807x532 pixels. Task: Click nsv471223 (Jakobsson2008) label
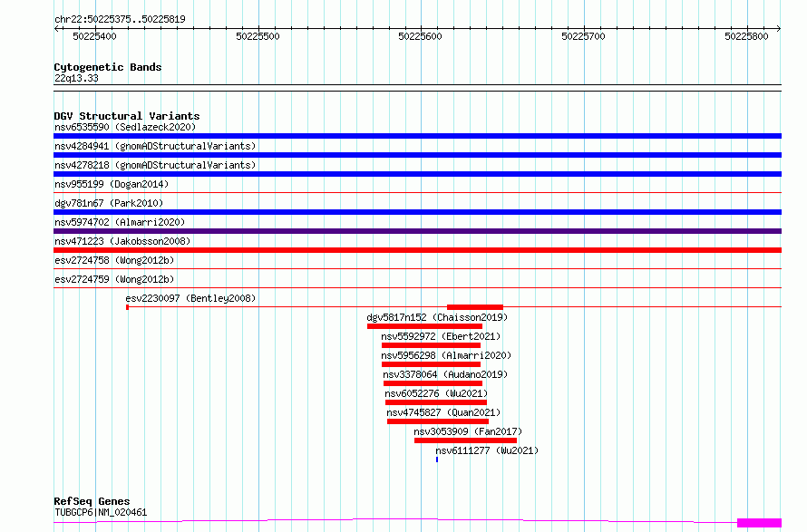click(x=122, y=241)
